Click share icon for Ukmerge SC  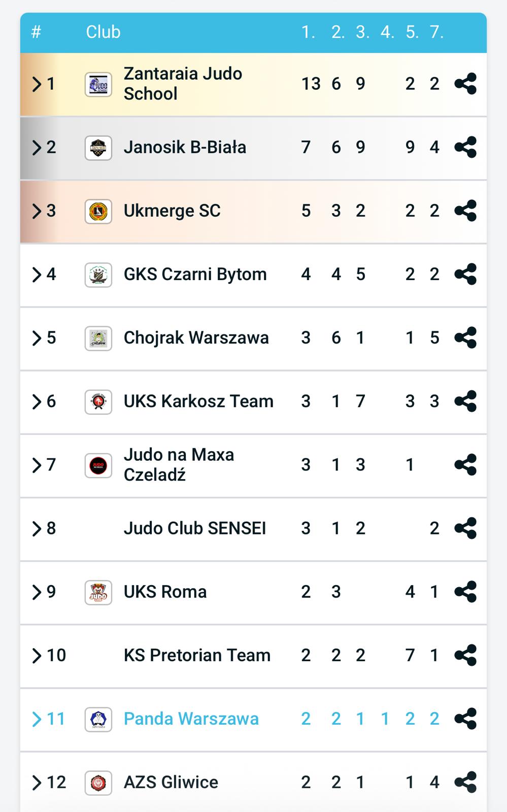[465, 211]
